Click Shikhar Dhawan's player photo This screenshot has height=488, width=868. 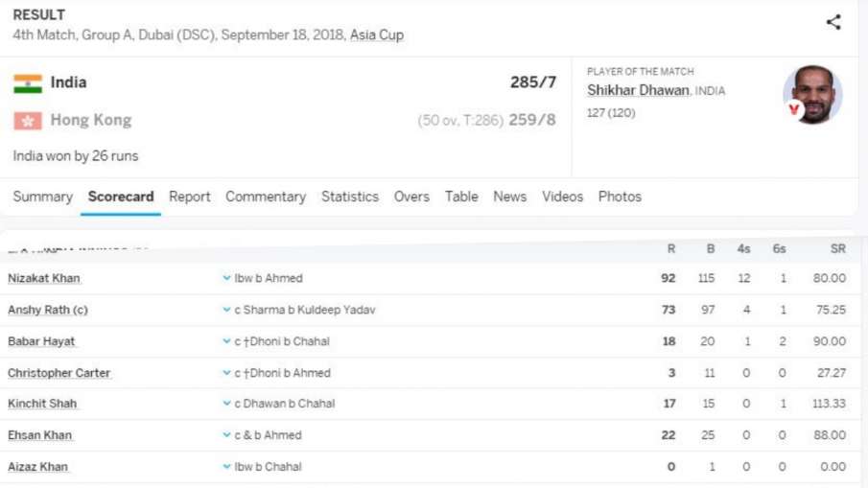tap(812, 95)
